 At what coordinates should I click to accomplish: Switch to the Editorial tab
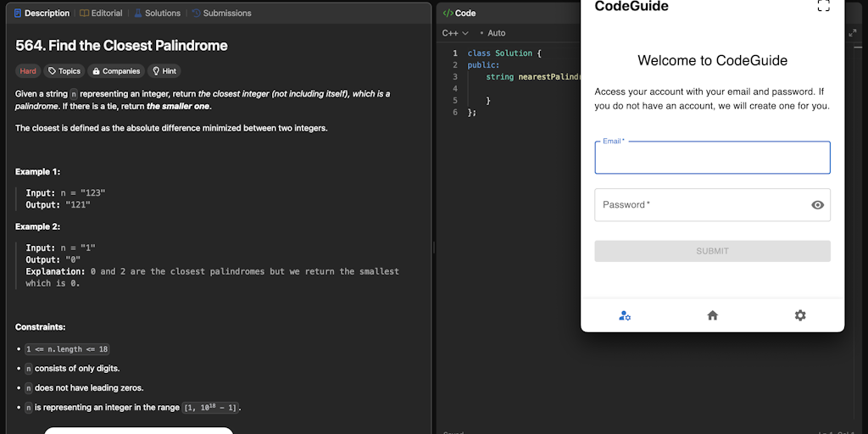(x=101, y=13)
